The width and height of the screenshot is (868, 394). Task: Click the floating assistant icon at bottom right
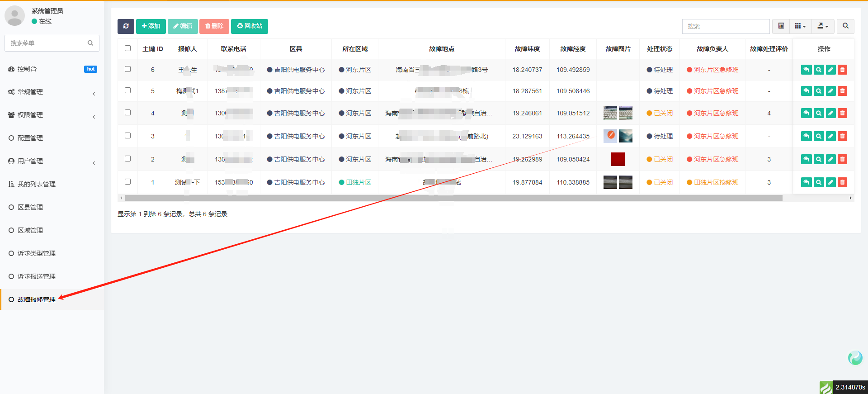point(855,358)
